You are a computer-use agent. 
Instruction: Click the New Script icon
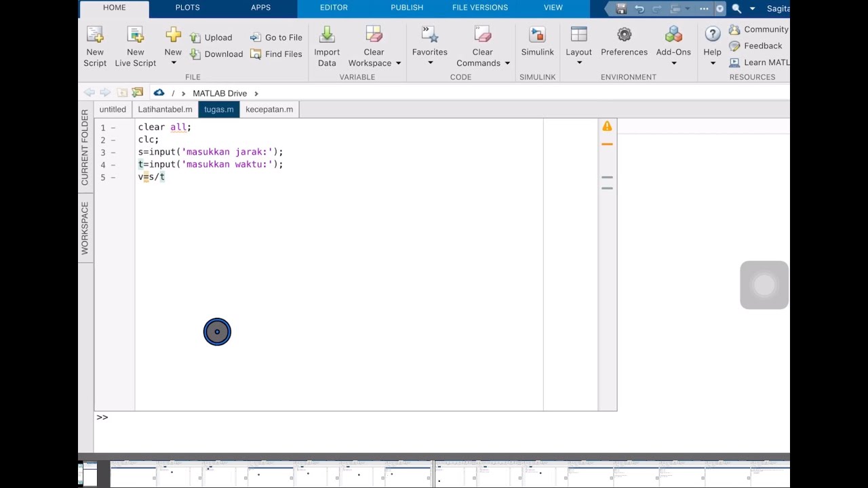click(95, 35)
